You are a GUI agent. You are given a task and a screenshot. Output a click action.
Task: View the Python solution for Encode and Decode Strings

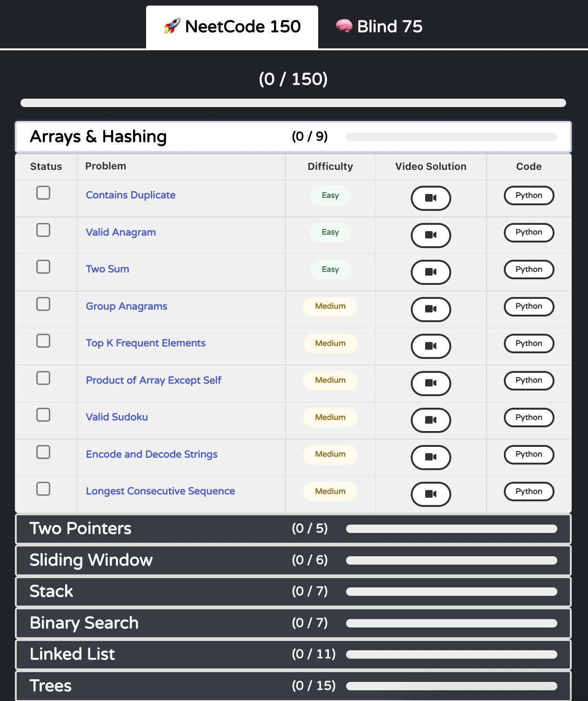(528, 455)
